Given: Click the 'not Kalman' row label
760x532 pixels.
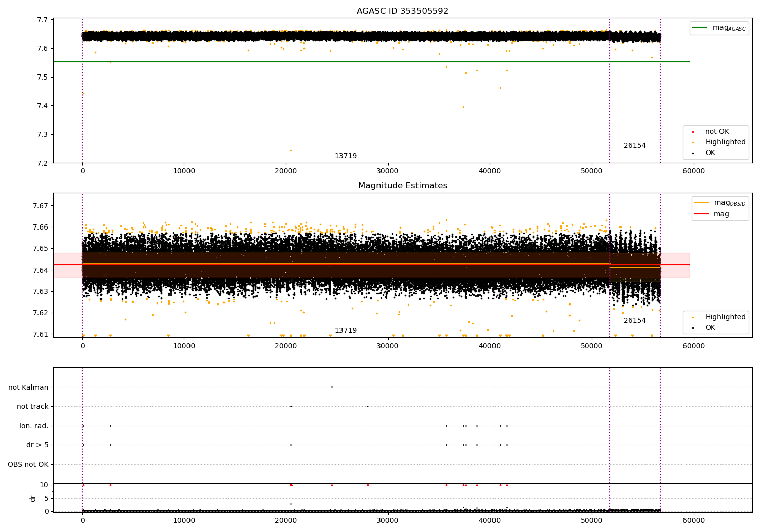Looking at the screenshot, I should pyautogui.click(x=28, y=387).
